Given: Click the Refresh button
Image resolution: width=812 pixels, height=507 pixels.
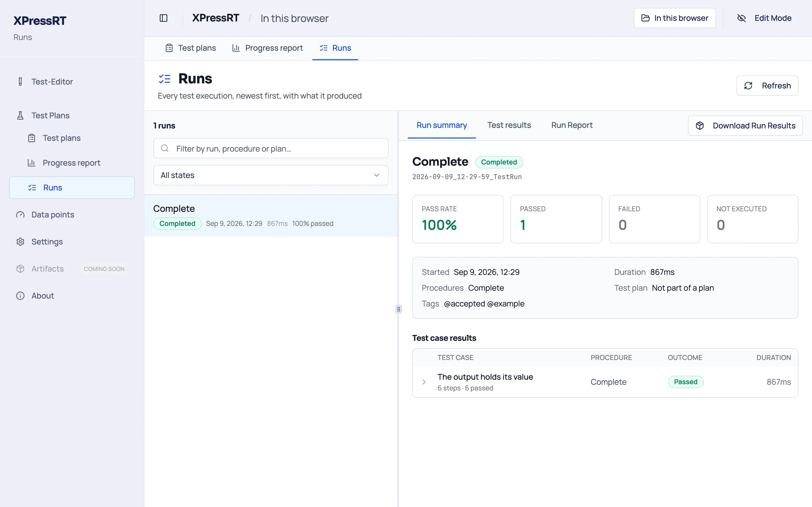Looking at the screenshot, I should click(767, 86).
